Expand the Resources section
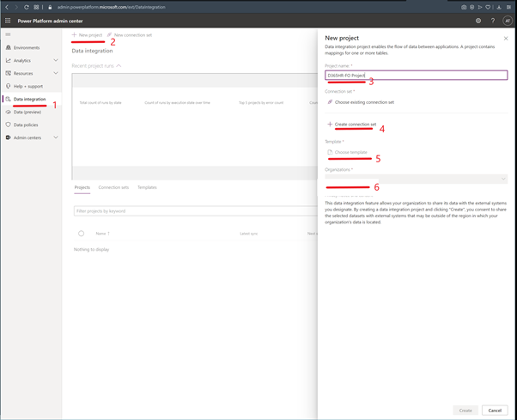The width and height of the screenshot is (517, 420). coord(56,73)
